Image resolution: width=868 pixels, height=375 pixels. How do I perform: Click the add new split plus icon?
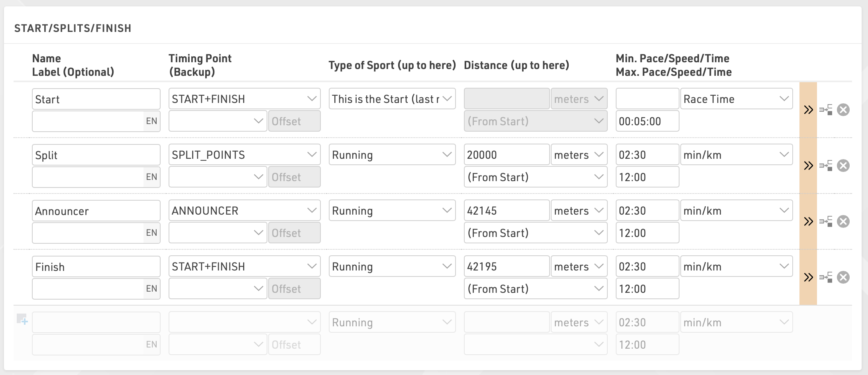point(22,319)
